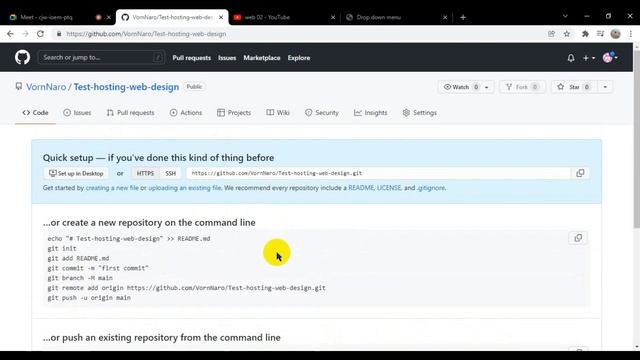Click the share page icon in address bar
640x360 pixels.
coord(551,34)
